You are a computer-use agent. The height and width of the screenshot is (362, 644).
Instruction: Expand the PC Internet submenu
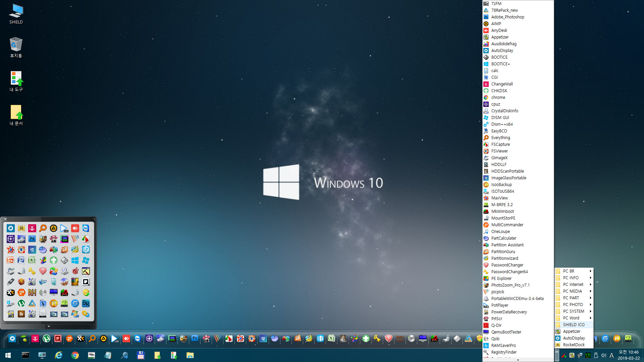(x=574, y=284)
